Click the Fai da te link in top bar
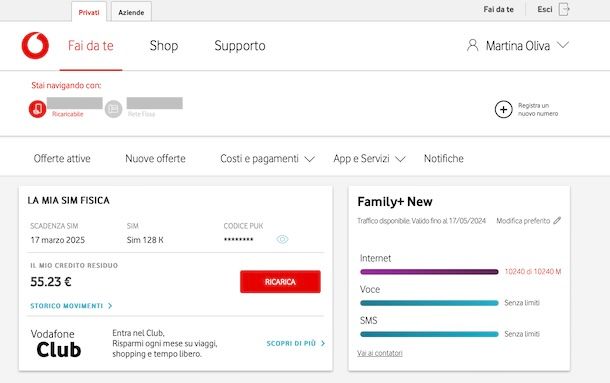Screen dimensions: 610x383 [498, 9]
